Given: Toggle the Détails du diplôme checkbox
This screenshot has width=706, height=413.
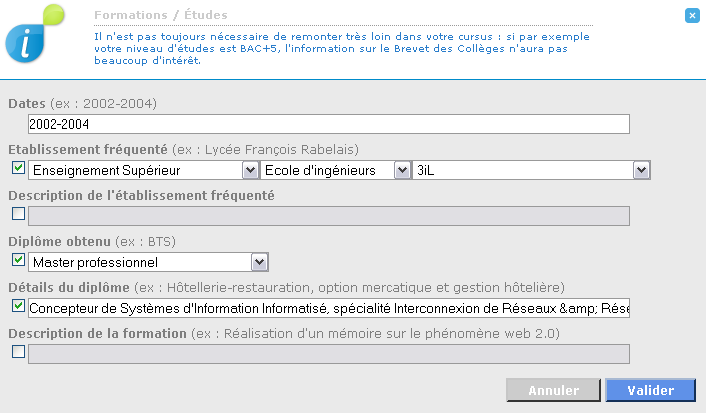Looking at the screenshot, I should click(x=18, y=306).
